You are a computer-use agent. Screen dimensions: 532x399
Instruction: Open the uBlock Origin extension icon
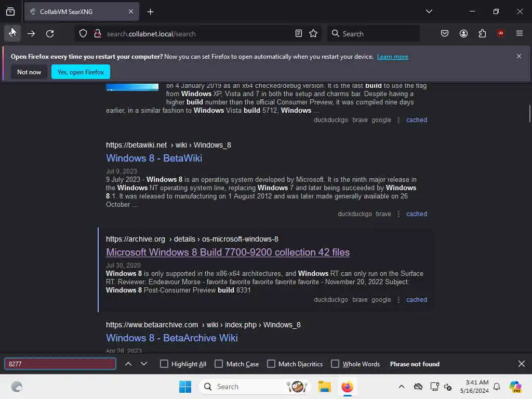coord(500,33)
